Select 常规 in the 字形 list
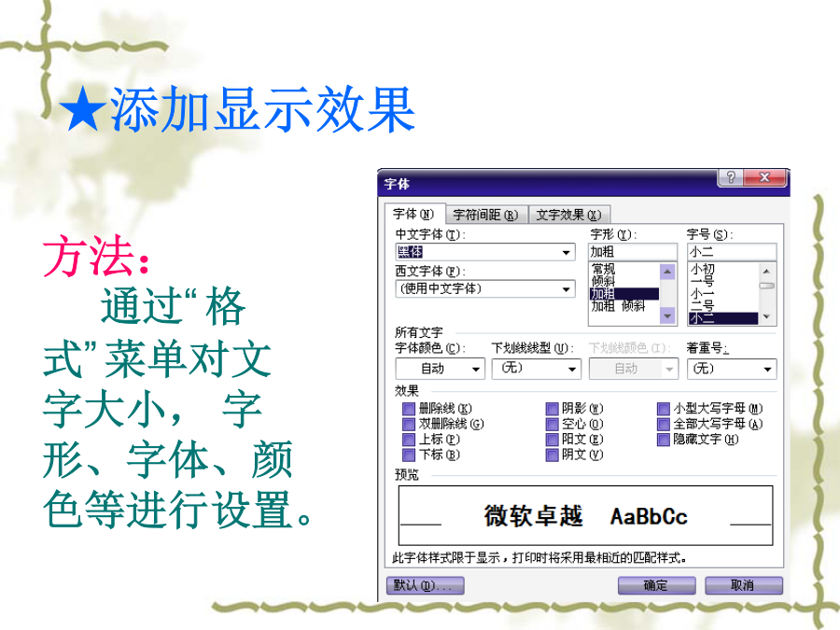 coord(603,269)
